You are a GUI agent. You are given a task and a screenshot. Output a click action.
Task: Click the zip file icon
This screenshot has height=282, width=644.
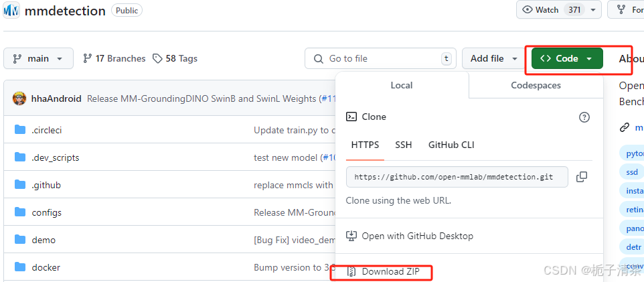351,272
